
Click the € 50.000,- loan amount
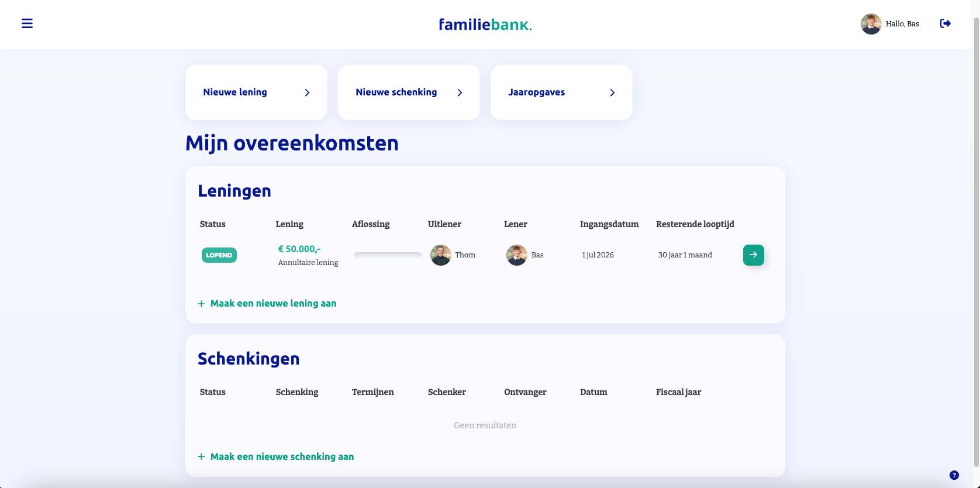pyautogui.click(x=299, y=249)
